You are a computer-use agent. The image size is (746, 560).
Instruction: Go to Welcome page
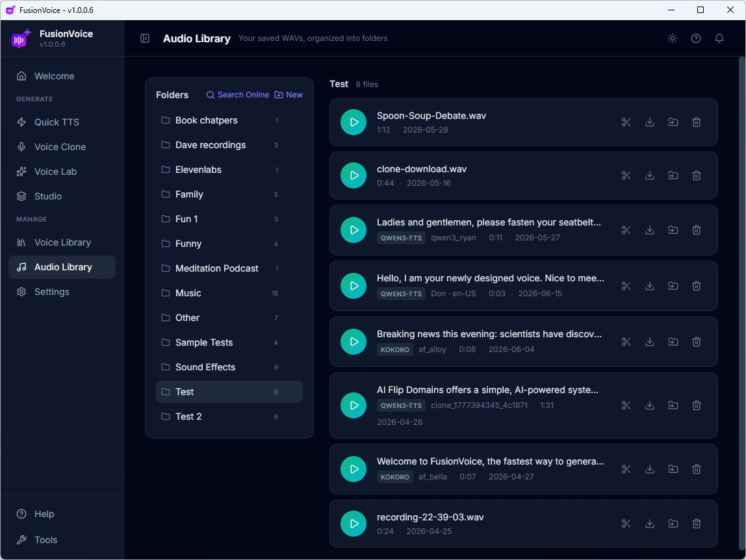tap(62, 76)
